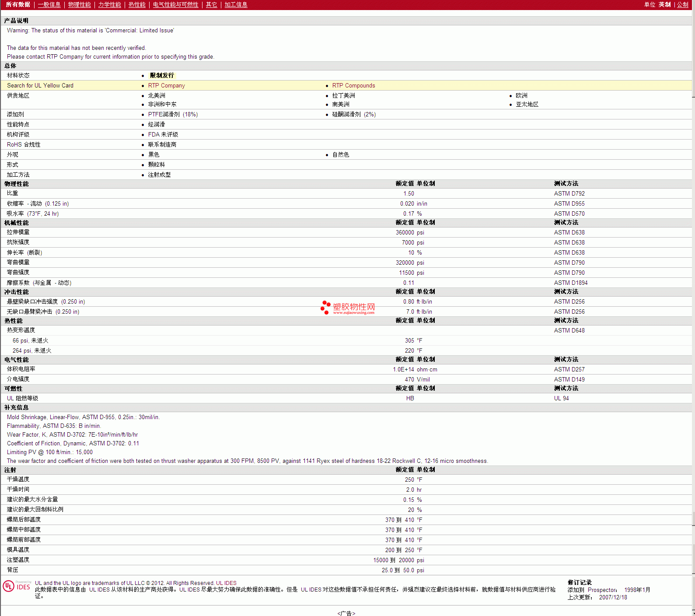Click the 热变形温度 row label

point(21,330)
